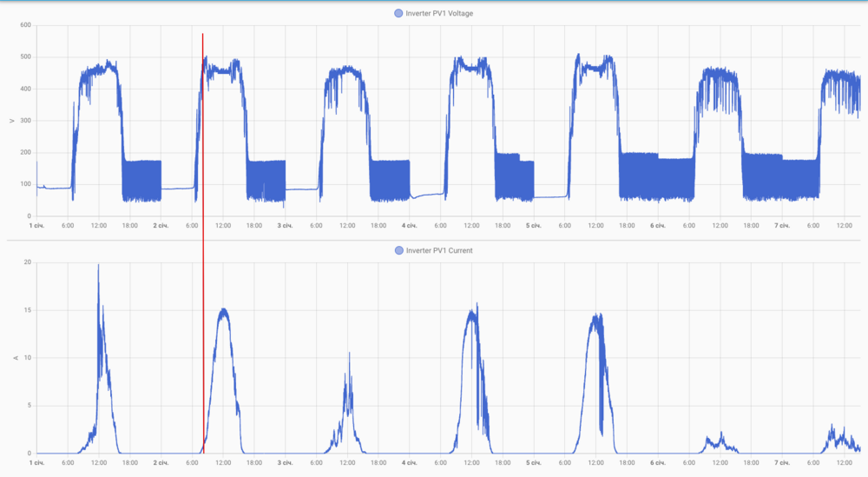Click the oscillating voltage block after 18:00 on 5 січ.

(656, 176)
